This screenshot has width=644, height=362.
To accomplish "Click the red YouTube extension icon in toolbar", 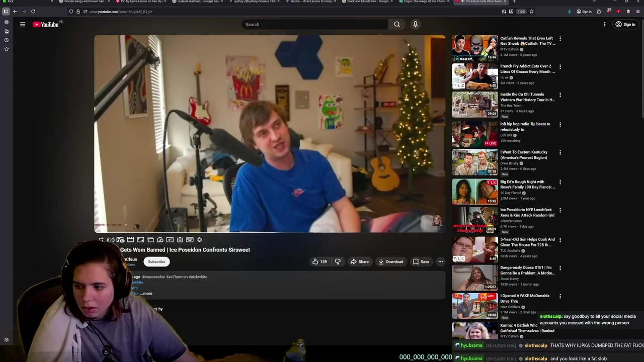I will [618, 11].
